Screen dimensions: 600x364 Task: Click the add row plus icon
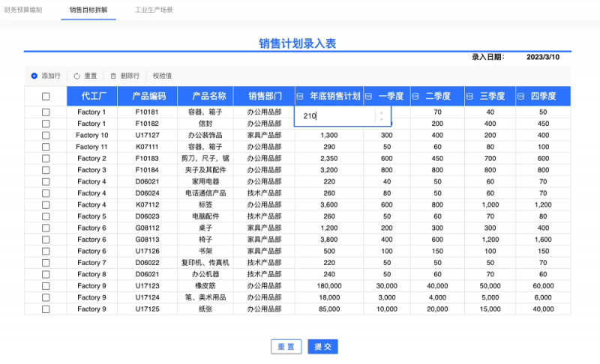34,76
